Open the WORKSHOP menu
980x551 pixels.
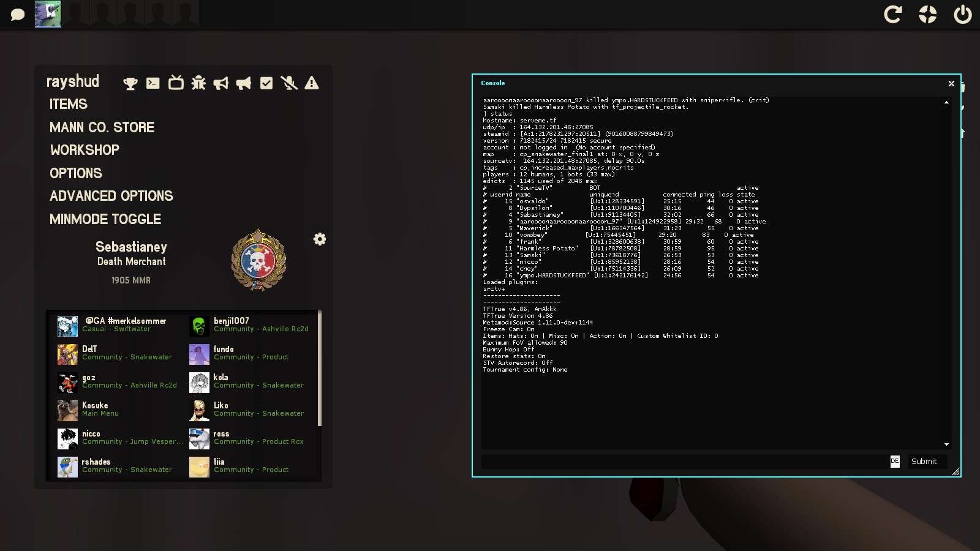(x=85, y=150)
